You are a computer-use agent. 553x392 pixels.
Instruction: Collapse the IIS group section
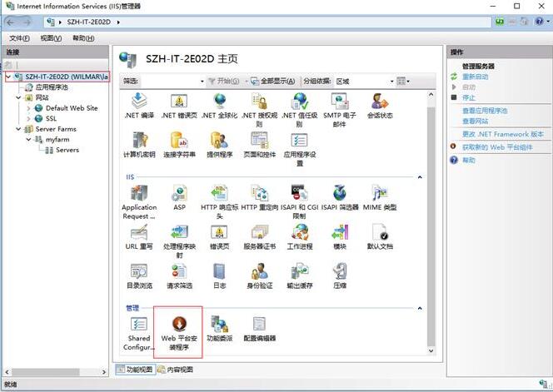tap(420, 177)
